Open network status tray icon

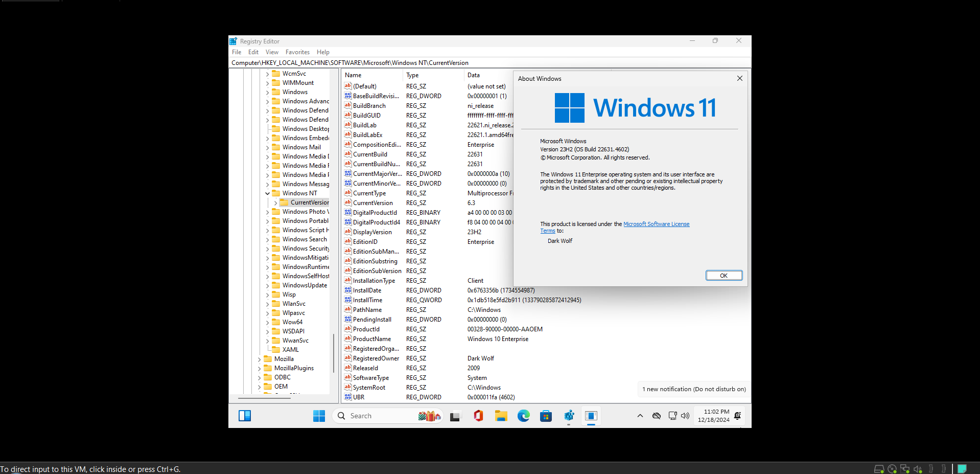point(672,416)
